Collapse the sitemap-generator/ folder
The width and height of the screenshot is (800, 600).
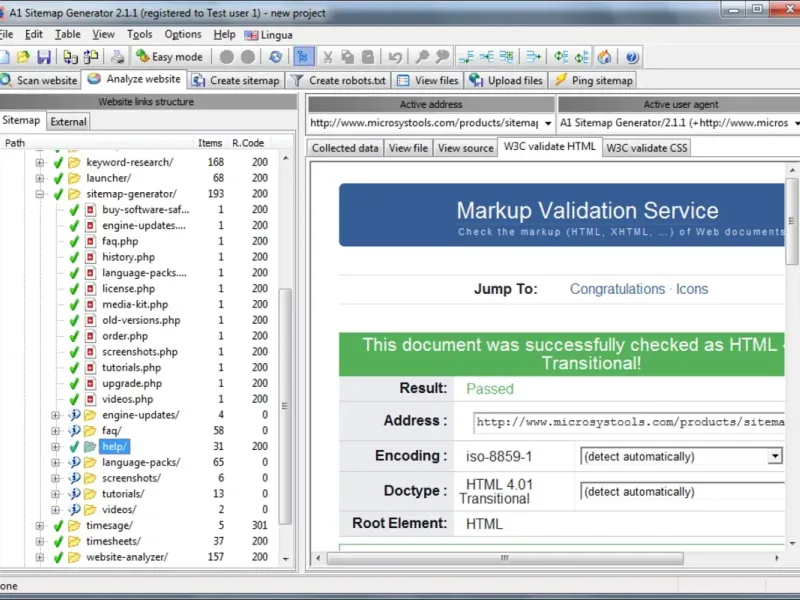pyautogui.click(x=40, y=194)
